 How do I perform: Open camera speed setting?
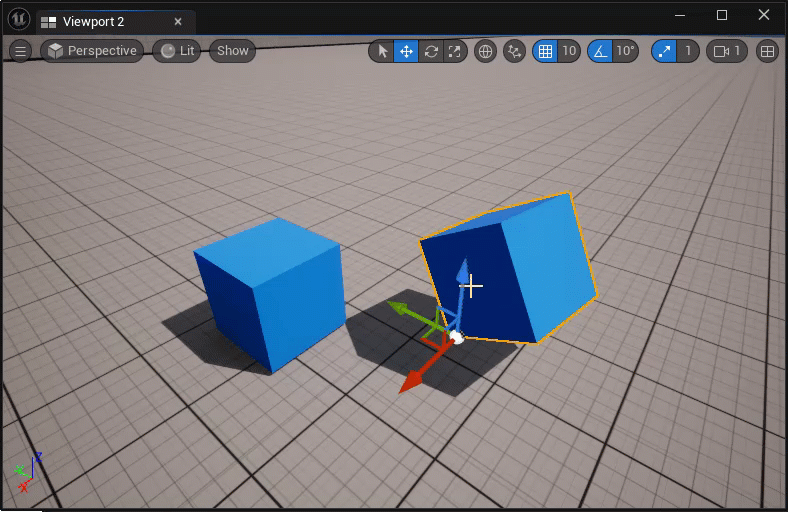tap(727, 51)
